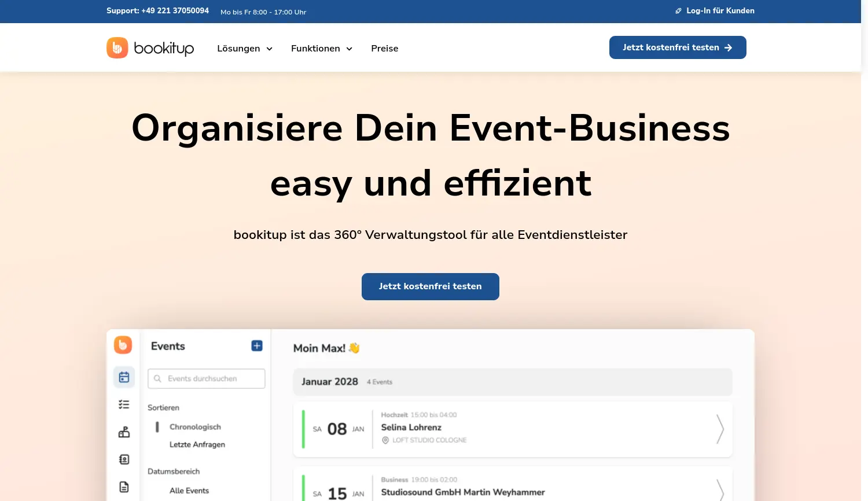The height and width of the screenshot is (501, 868).
Task: Click chevron arrow on Studiosound GmbH event
Action: (720, 490)
